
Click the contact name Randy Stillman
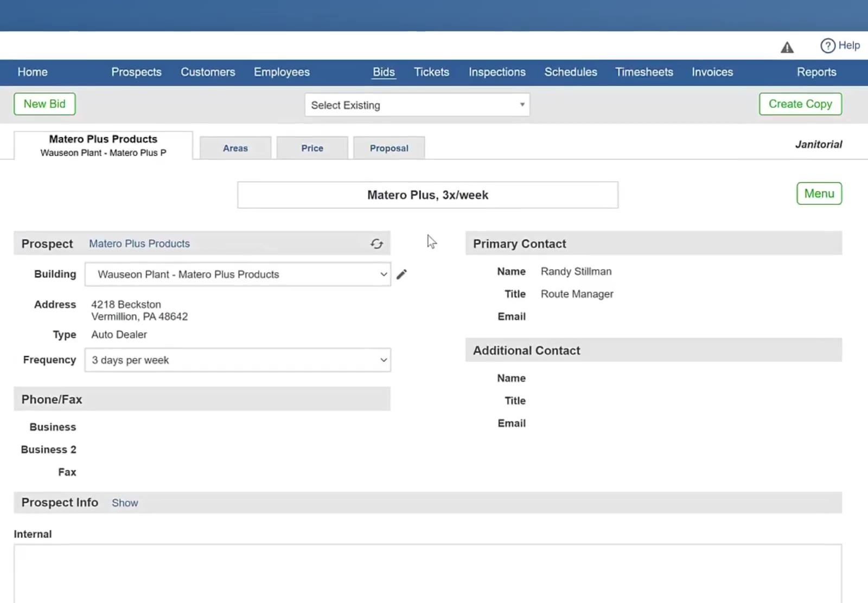click(576, 271)
